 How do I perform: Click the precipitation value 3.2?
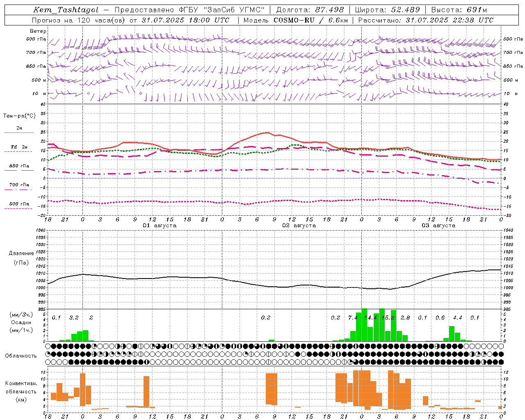coord(74,318)
